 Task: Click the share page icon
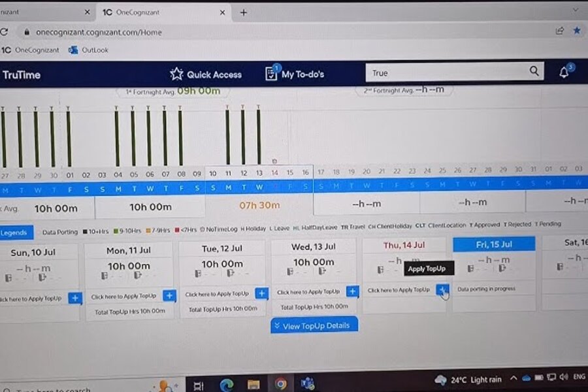click(559, 31)
